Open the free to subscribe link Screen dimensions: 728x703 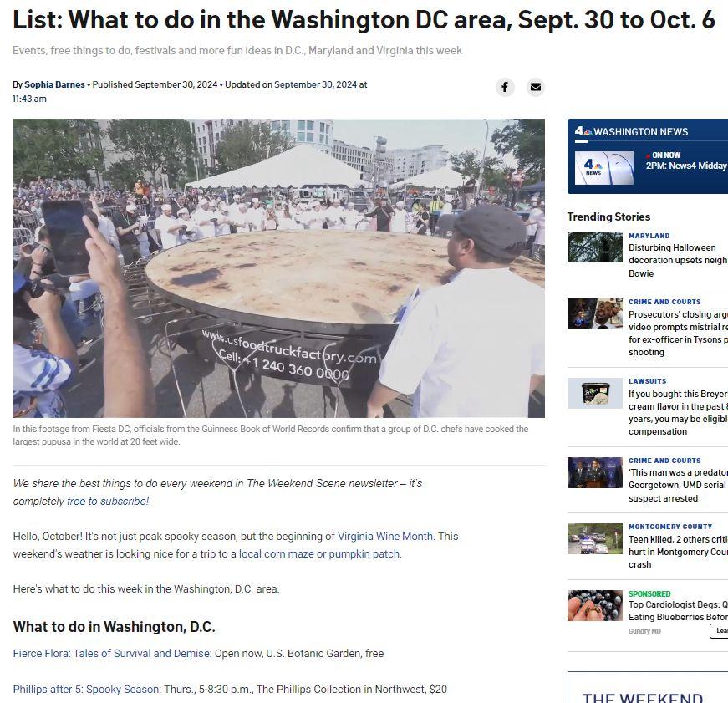coord(108,501)
